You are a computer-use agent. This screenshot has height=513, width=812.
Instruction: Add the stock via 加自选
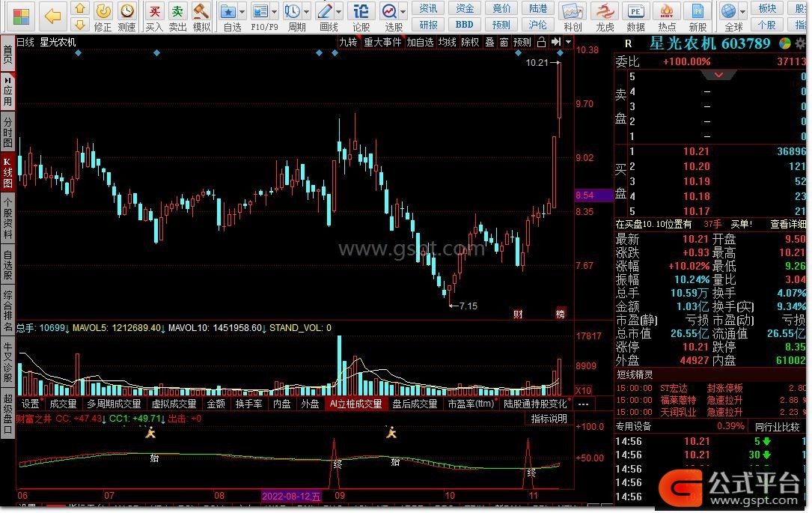click(419, 42)
